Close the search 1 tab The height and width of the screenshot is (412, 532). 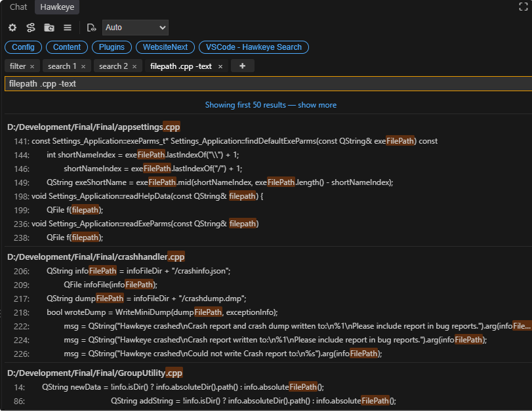tap(83, 66)
